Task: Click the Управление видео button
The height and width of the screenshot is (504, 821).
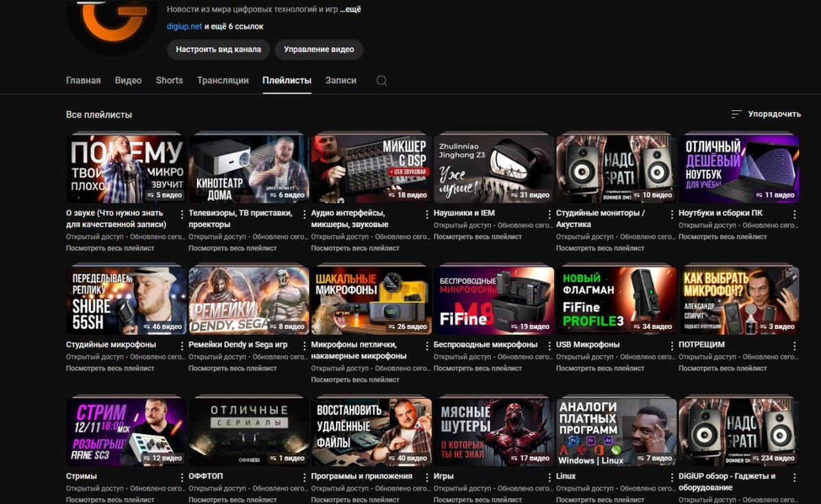Action: tap(319, 49)
